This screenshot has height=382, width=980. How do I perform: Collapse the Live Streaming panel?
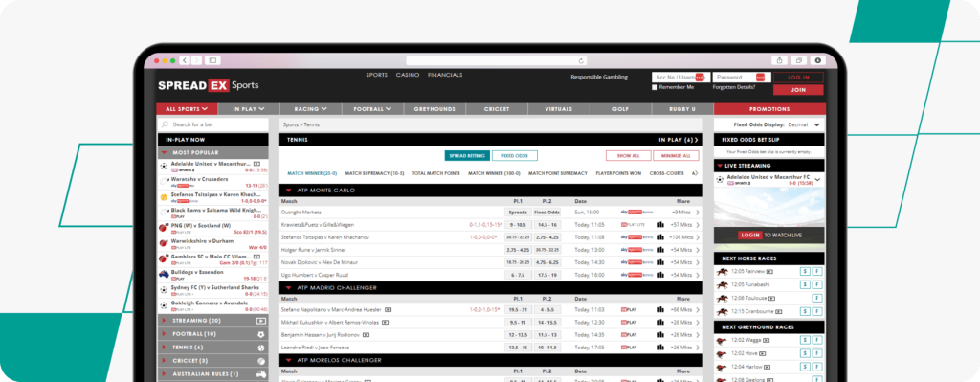pyautogui.click(x=719, y=166)
